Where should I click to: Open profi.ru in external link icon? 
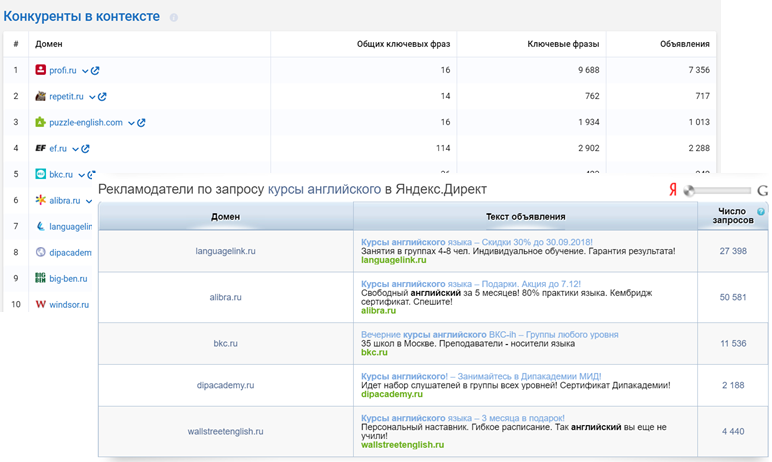coord(96,70)
